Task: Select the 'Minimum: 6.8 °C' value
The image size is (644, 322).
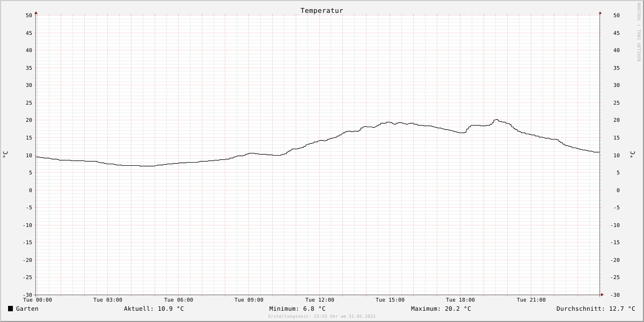Action: pyautogui.click(x=297, y=309)
